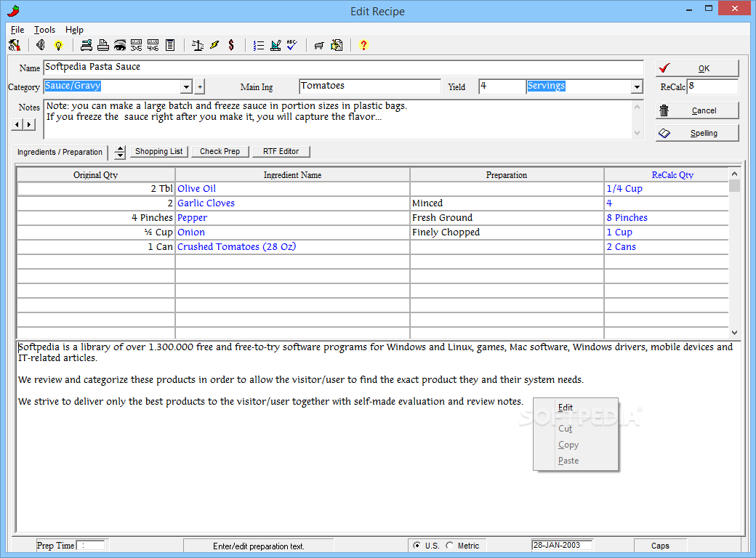
Task: Open the Tools menu
Action: (x=44, y=30)
